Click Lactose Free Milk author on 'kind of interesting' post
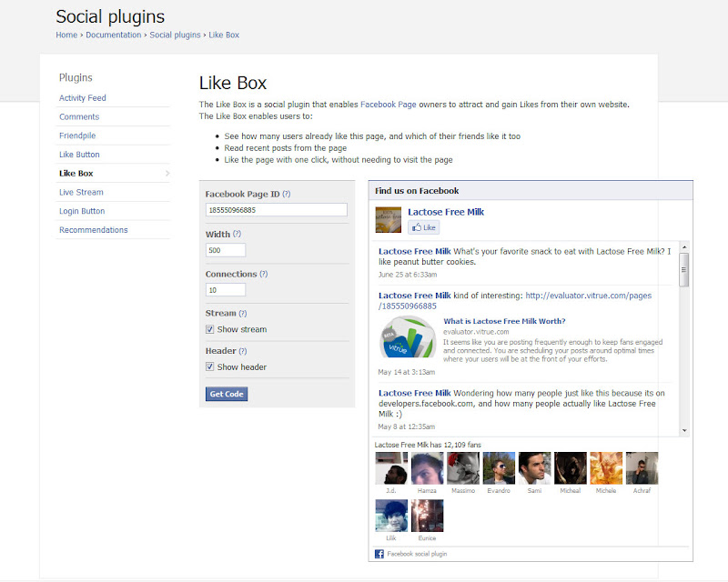The height and width of the screenshot is (582, 728). [415, 296]
